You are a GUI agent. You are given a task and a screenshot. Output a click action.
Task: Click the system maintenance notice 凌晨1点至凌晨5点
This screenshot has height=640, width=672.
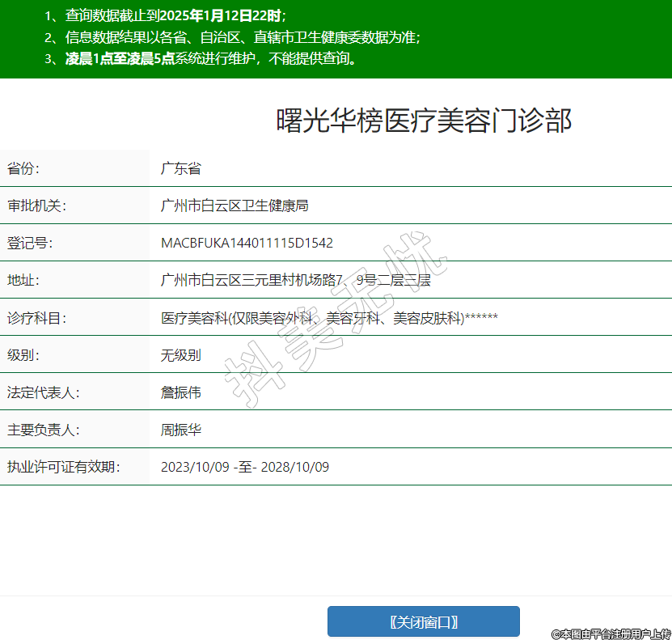coord(120,58)
